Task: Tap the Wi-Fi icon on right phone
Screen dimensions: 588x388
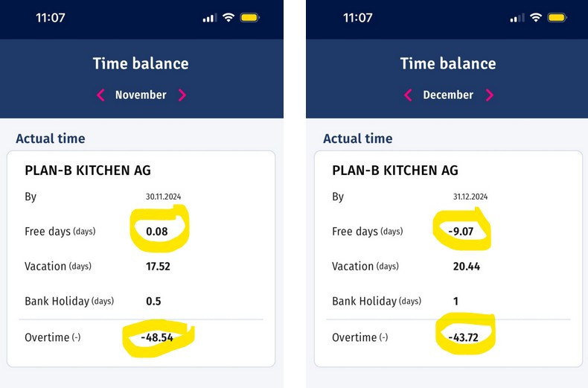Action: [536, 17]
